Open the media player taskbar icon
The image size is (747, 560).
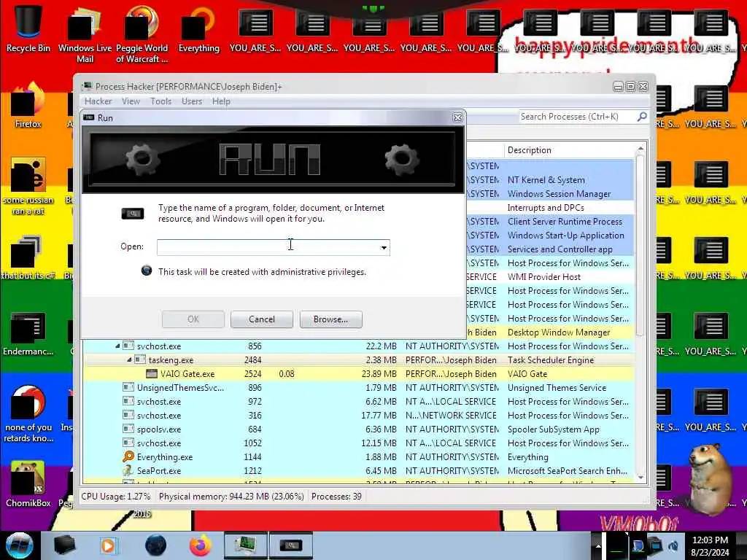109,545
